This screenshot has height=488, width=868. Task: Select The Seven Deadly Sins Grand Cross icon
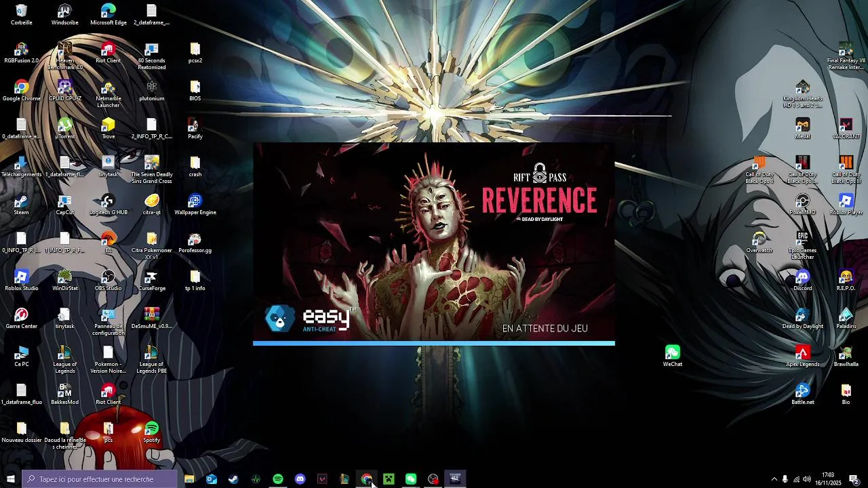(x=152, y=170)
